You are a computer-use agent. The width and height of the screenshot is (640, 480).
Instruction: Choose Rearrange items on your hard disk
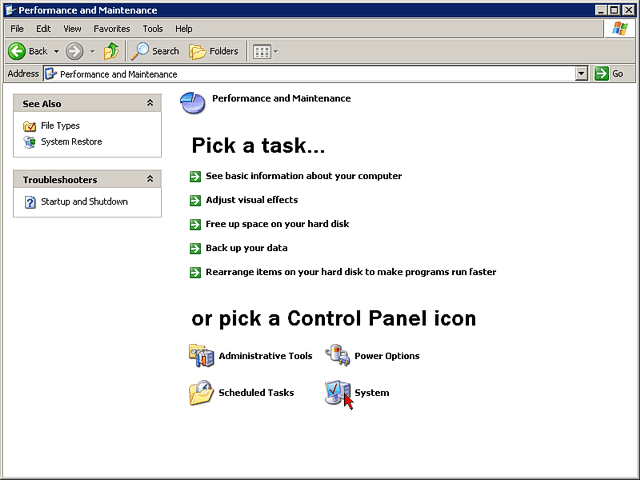351,272
